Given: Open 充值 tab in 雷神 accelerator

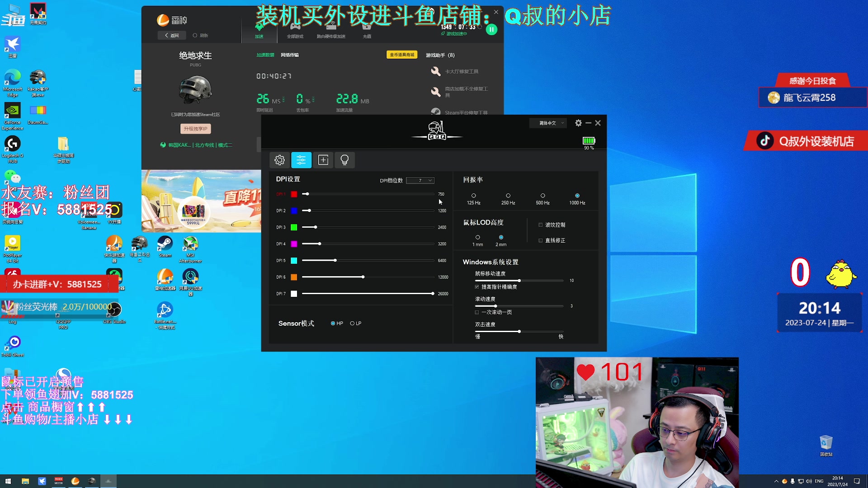Looking at the screenshot, I should coord(367,31).
